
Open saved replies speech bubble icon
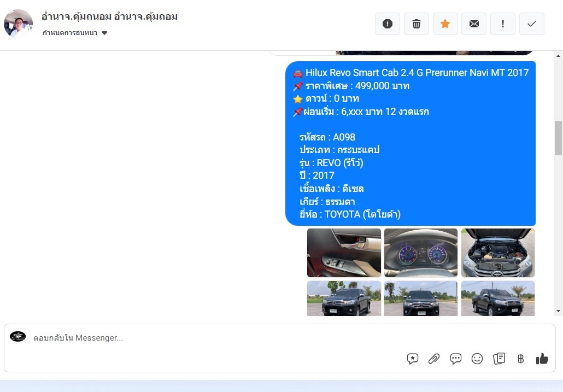pos(456,359)
